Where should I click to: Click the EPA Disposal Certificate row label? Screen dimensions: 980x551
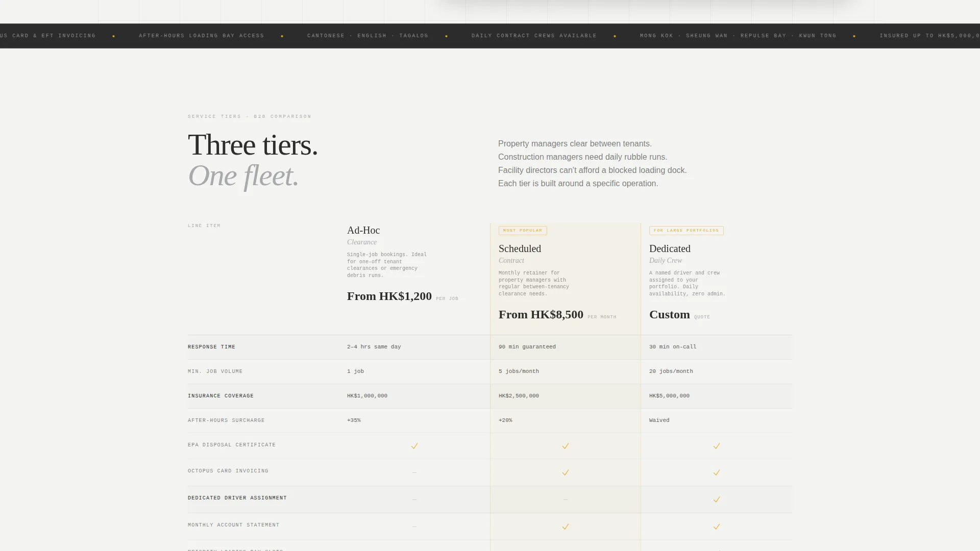click(x=232, y=445)
